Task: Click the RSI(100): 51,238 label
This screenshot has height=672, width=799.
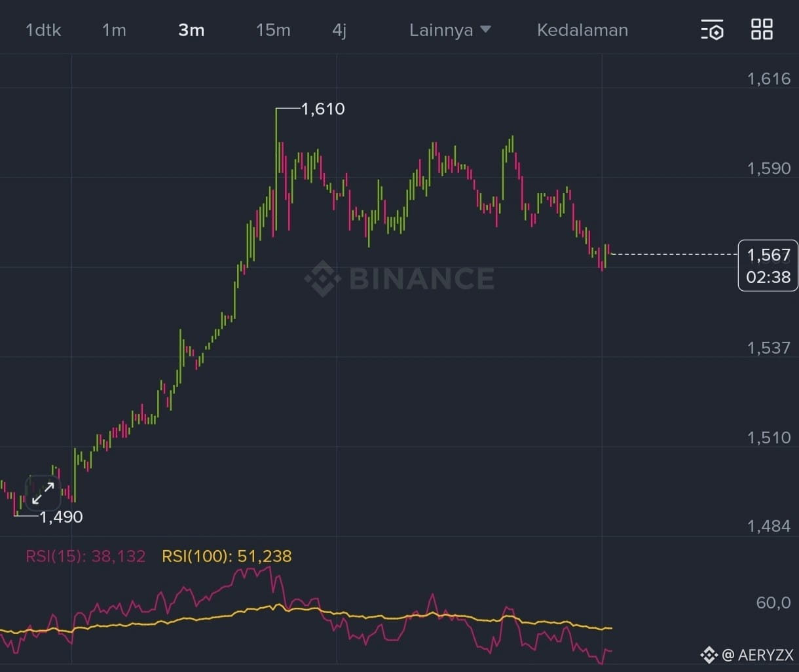Action: pyautogui.click(x=227, y=556)
